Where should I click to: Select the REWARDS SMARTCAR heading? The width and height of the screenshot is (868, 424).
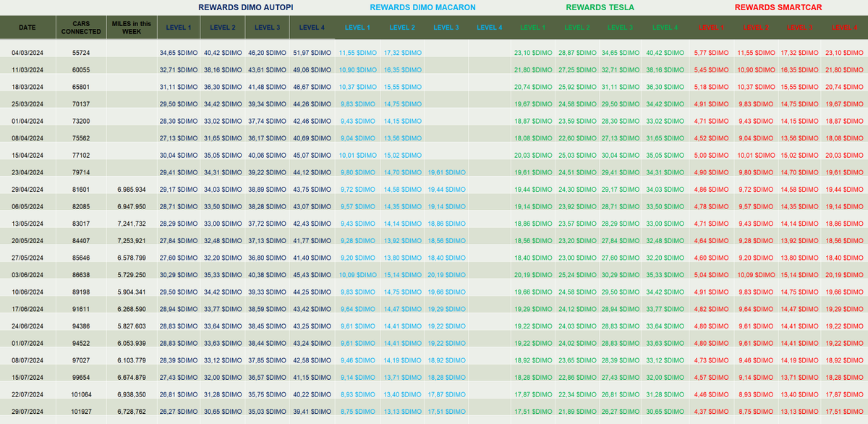pyautogui.click(x=778, y=7)
